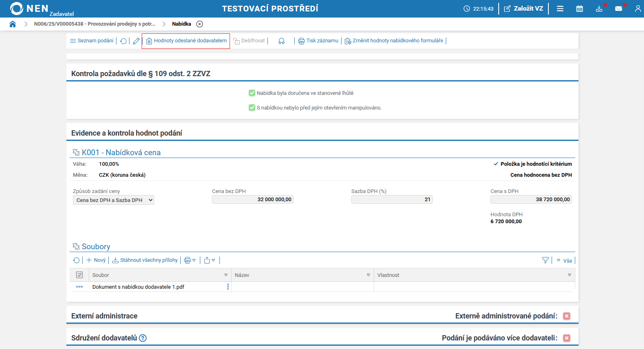Screen dimensions: 644x349
Task: Open the 'Vše' filter dropdown
Action: (564, 261)
